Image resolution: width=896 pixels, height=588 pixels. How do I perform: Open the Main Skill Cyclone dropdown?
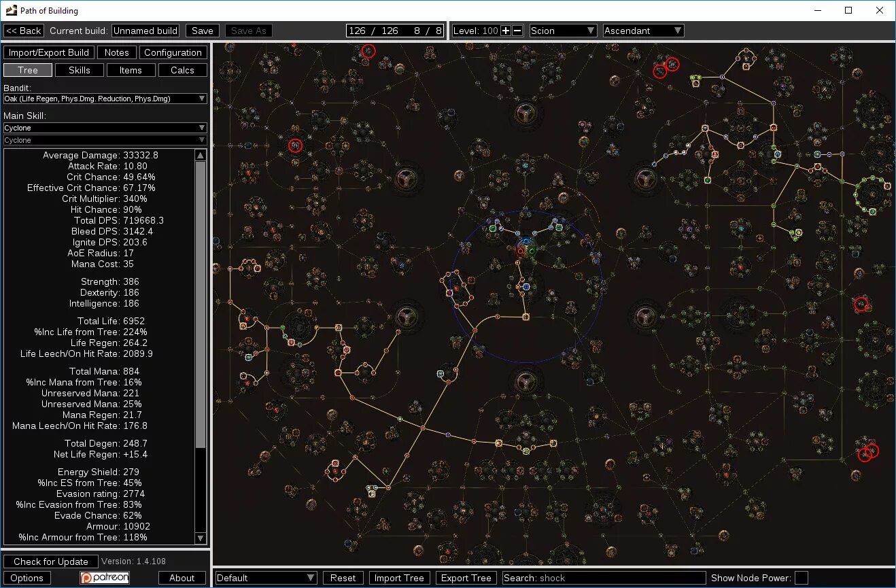point(105,128)
